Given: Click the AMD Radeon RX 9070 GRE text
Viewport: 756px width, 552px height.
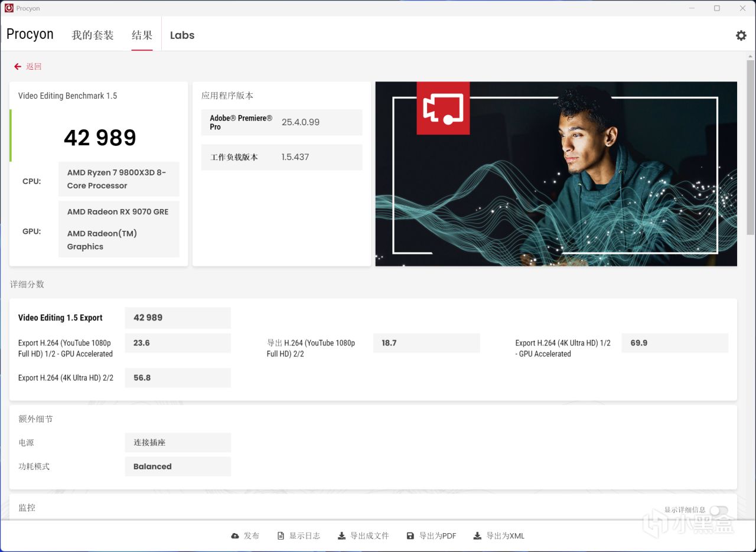Looking at the screenshot, I should coord(118,211).
